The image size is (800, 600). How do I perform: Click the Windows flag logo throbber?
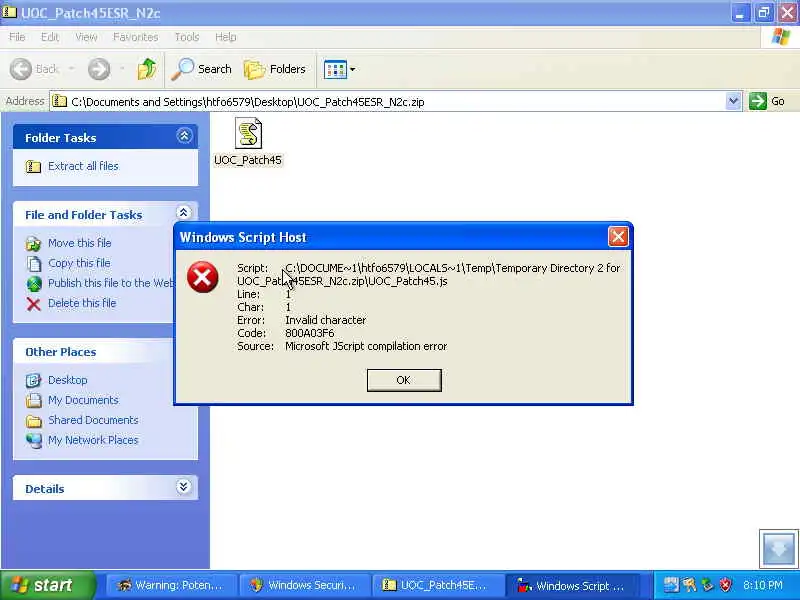(780, 37)
